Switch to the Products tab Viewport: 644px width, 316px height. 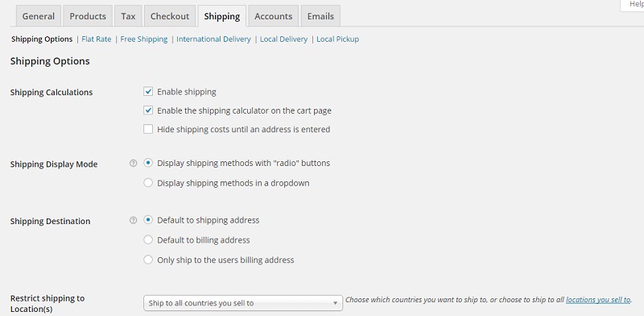point(88,16)
